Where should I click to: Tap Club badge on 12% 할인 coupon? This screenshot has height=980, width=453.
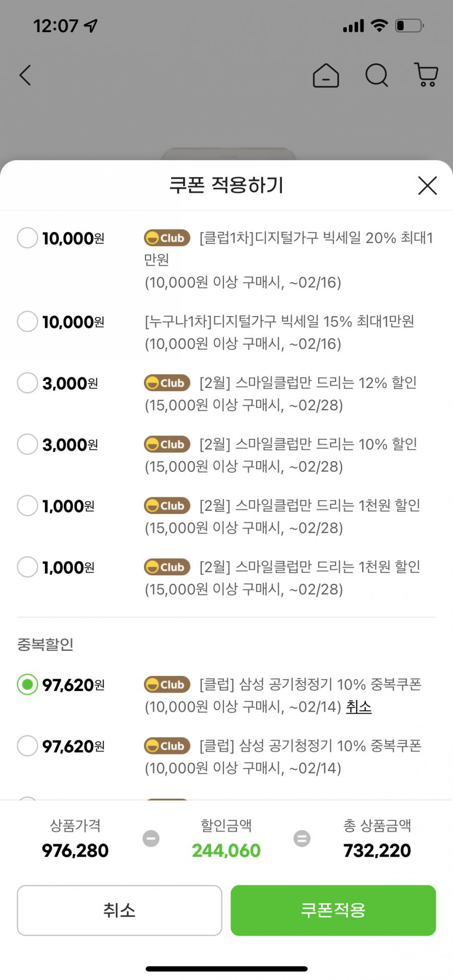click(167, 383)
